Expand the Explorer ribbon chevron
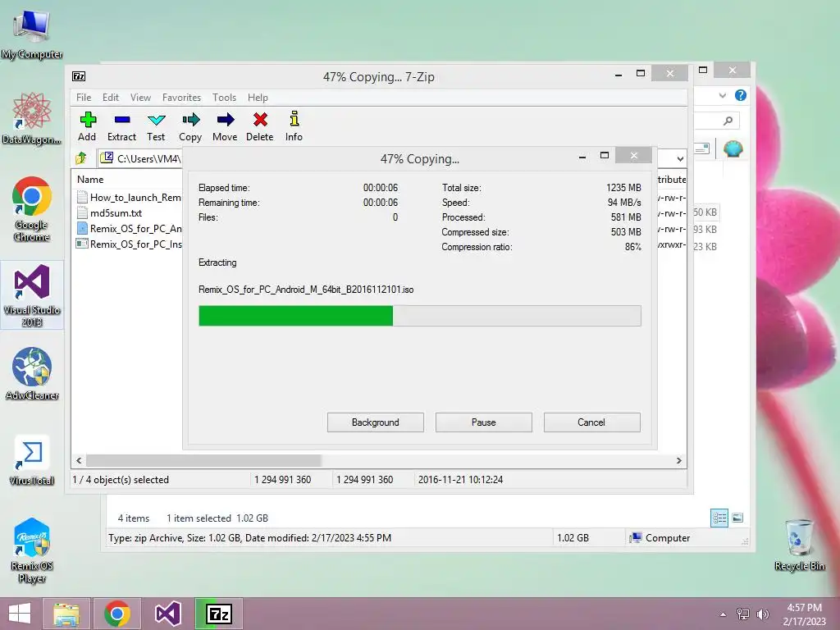Viewport: 840px width, 630px height. [x=723, y=95]
